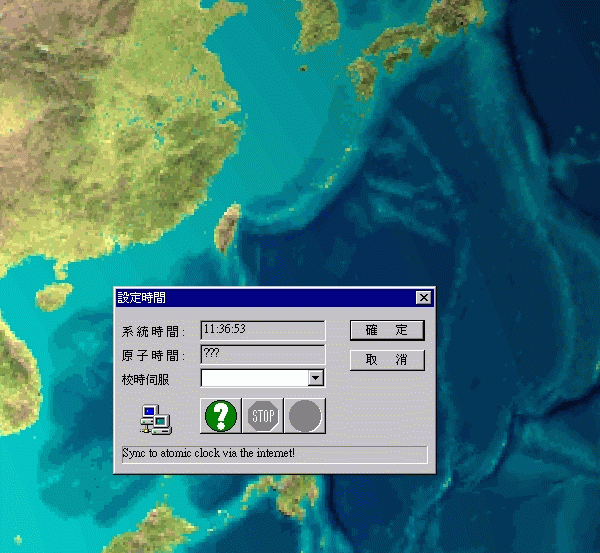Click the gray circle button
Viewport: 600px width, 553px height.
point(305,416)
